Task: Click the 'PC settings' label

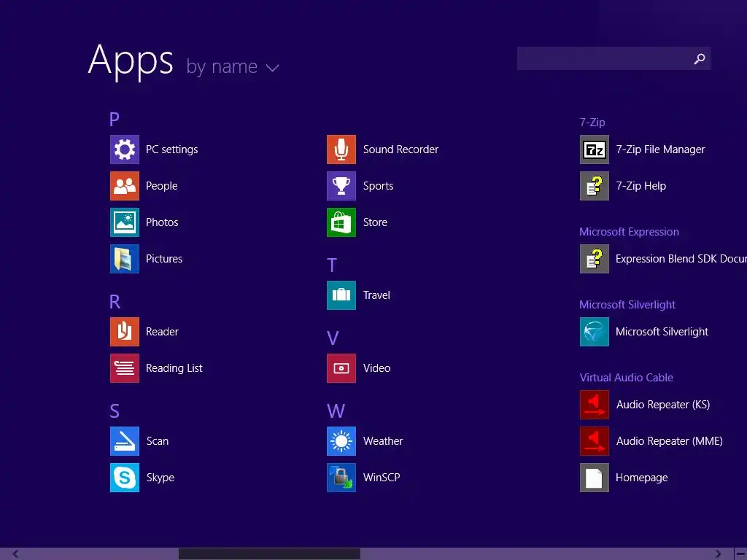Action: 171,149
